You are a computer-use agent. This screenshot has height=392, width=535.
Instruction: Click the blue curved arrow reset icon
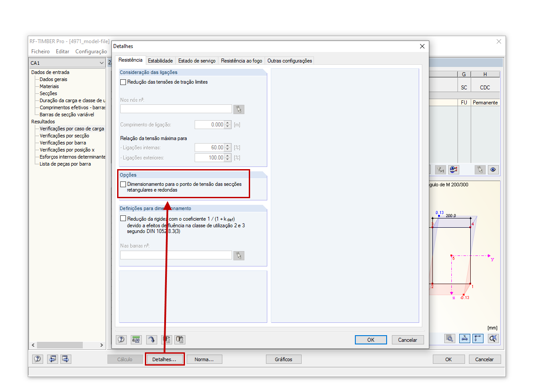pyautogui.click(x=151, y=340)
